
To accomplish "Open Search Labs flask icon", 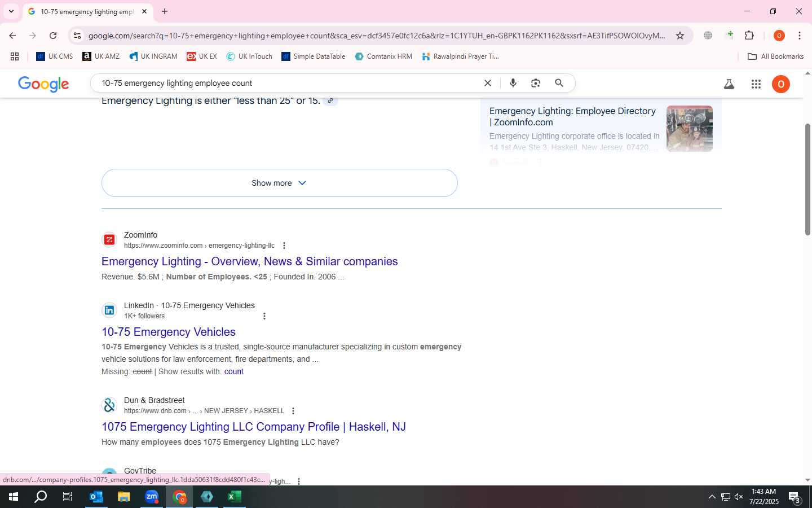I will coord(729,84).
